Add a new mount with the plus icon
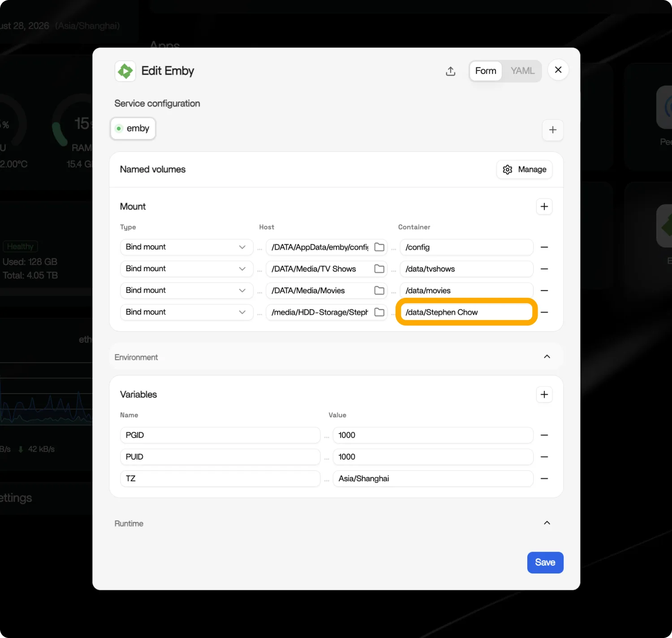Image resolution: width=672 pixels, height=638 pixels. tap(544, 207)
